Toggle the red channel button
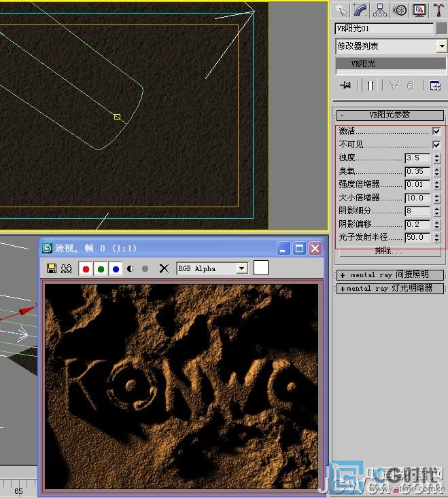This screenshot has height=498, width=448. (86, 269)
